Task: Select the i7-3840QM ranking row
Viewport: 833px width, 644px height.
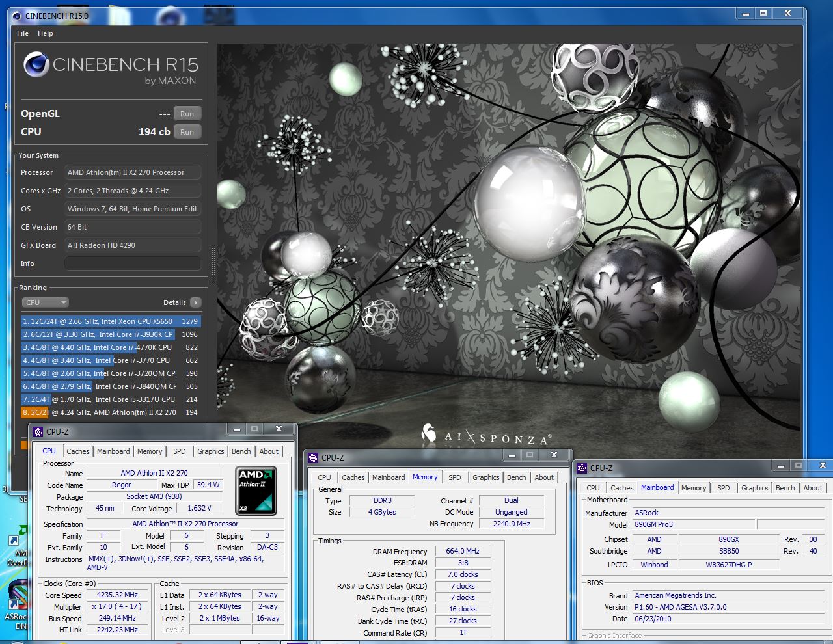Action: coord(111,386)
